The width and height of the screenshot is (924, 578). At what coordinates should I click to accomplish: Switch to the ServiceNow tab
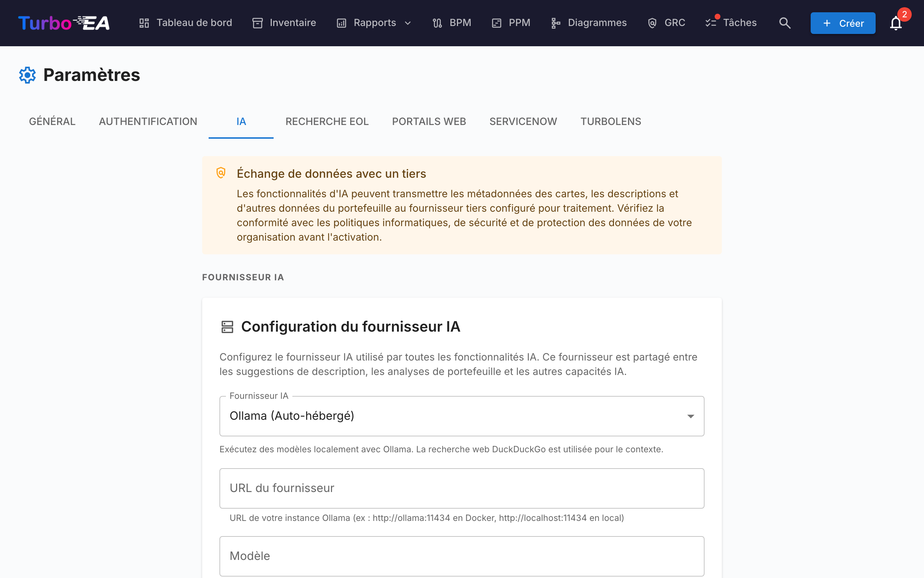click(523, 122)
